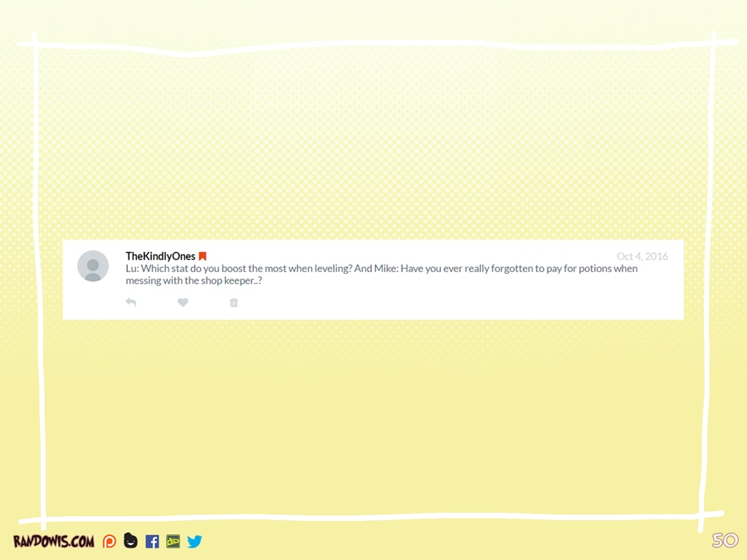This screenshot has height=560, width=747.
Task: Click the white hand-drawn frame's top border
Action: coord(373,43)
